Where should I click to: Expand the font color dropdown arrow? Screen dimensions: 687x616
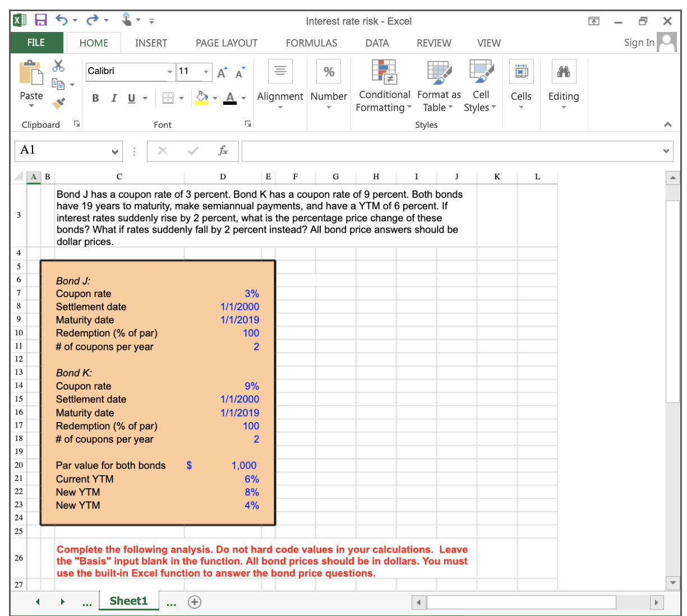pyautogui.click(x=243, y=99)
